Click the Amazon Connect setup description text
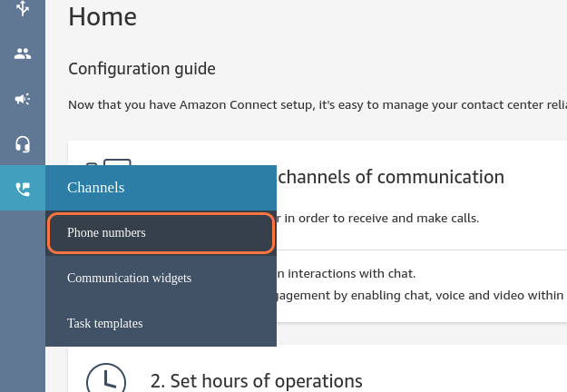This screenshot has height=392, width=567. (318, 105)
